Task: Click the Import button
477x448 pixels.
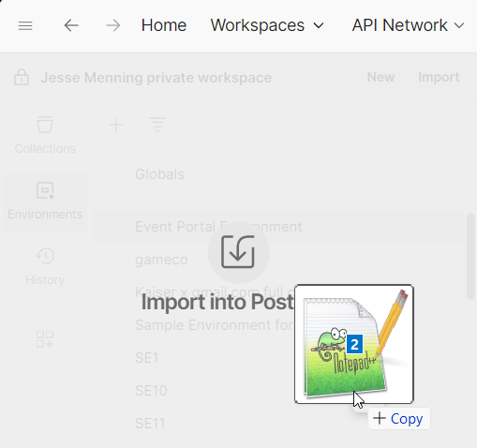Action: [x=439, y=77]
